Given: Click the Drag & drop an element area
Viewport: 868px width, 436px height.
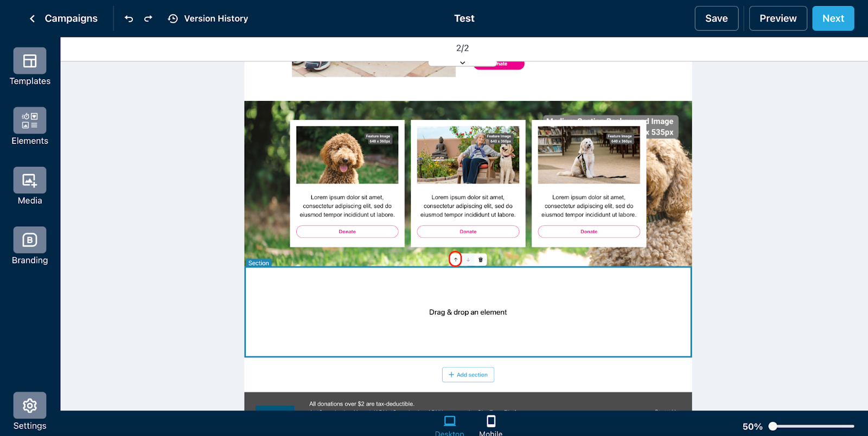Looking at the screenshot, I should point(468,312).
